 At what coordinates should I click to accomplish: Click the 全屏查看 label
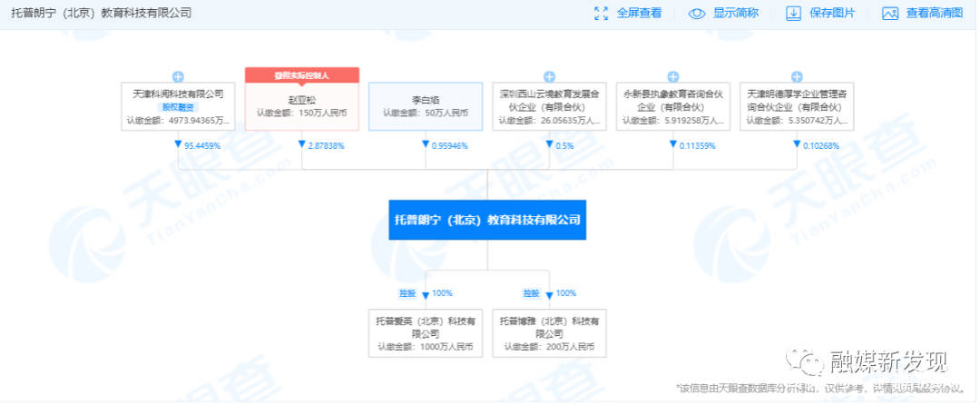coord(639,13)
